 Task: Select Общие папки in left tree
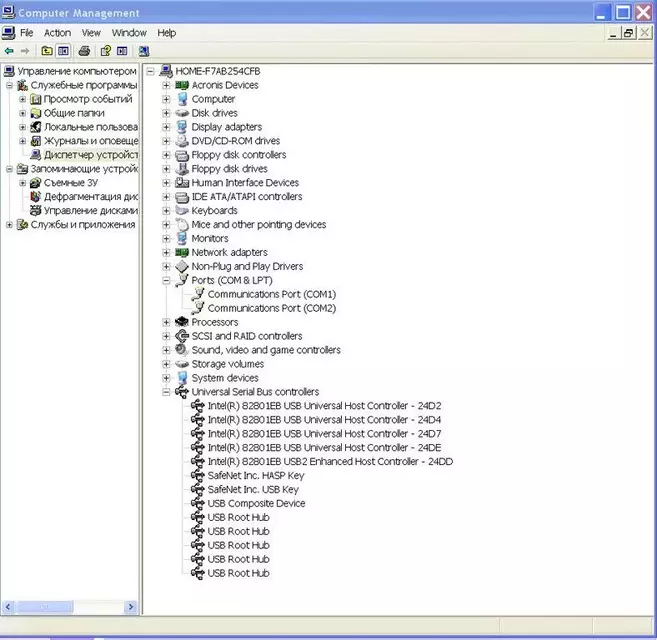(74, 113)
